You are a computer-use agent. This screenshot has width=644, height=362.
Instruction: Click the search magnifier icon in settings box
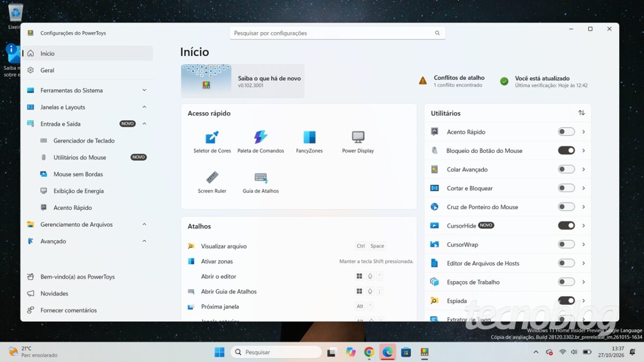point(437,33)
